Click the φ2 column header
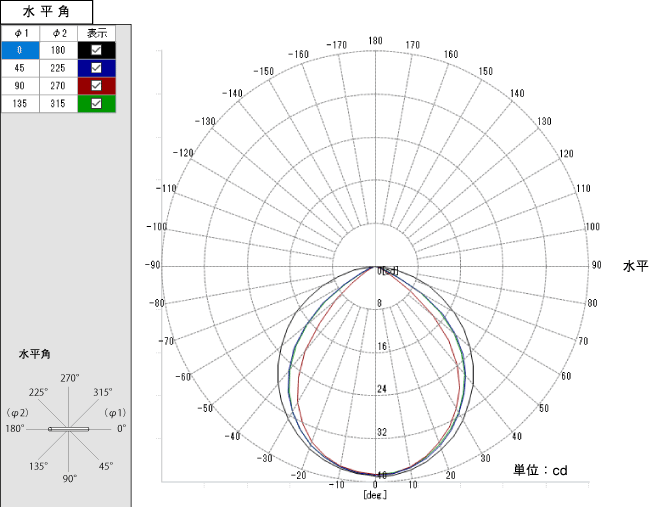The image size is (655, 507). coord(58,33)
